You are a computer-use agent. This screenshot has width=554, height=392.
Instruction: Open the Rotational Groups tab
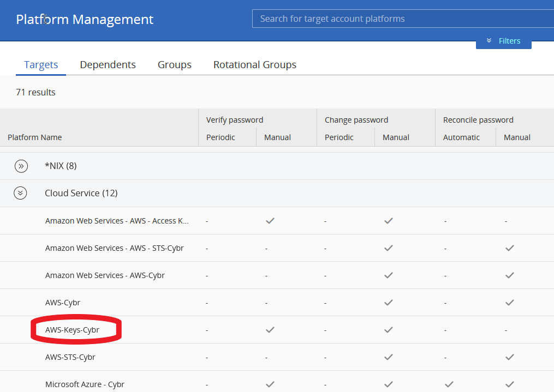point(254,64)
